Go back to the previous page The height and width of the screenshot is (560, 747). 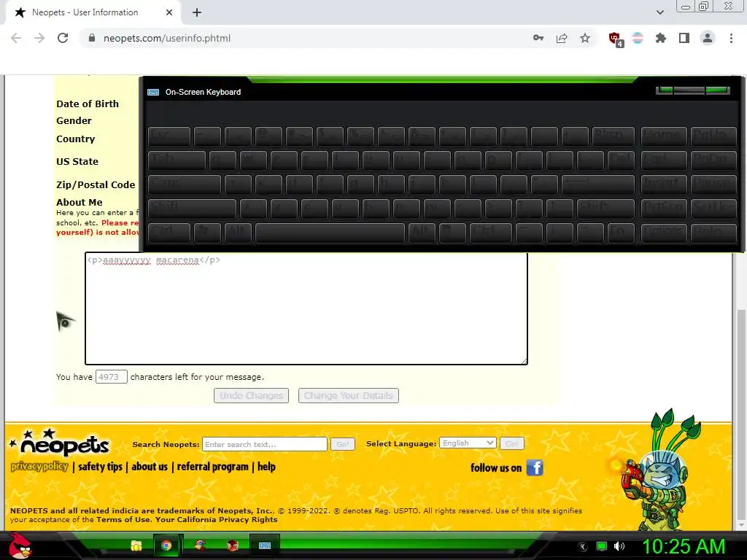click(x=16, y=38)
